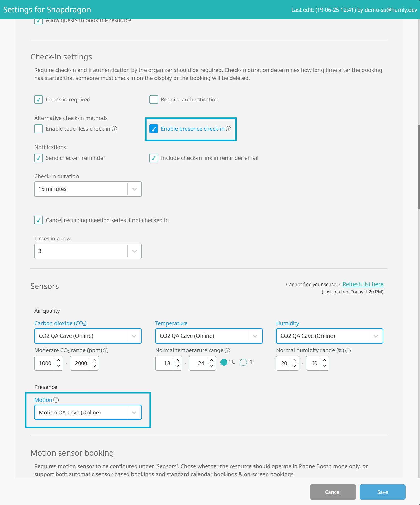Click info icon beside Enable touchless check-in
Screen dimensions: 420x505
pyautogui.click(x=114, y=129)
